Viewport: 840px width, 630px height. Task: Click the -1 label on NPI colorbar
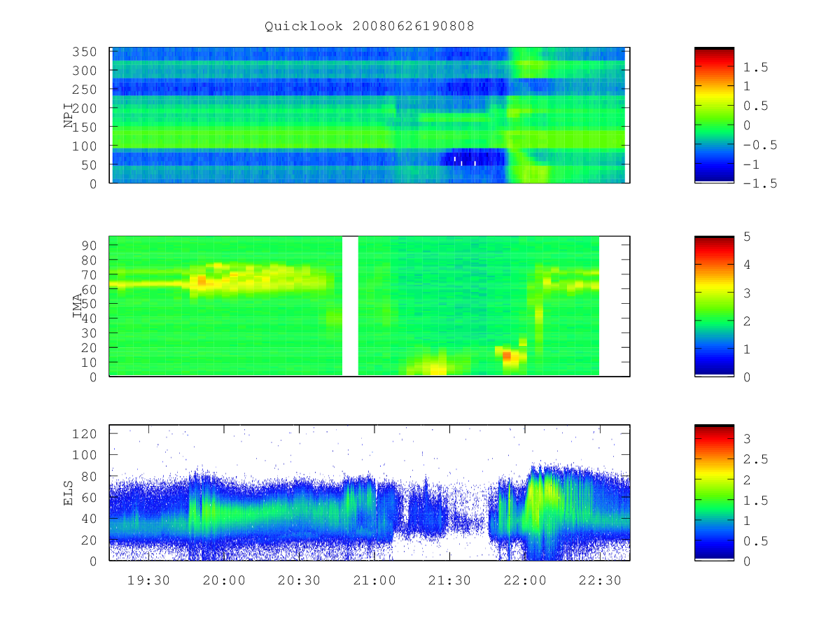tap(752, 164)
